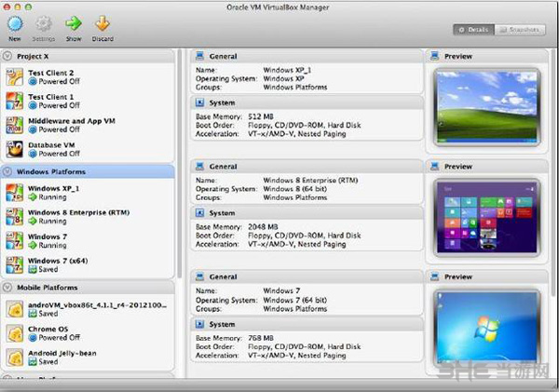This screenshot has width=559, height=392.
Task: Click the Windows 8 Enterprise VM icon
Action: [15, 216]
